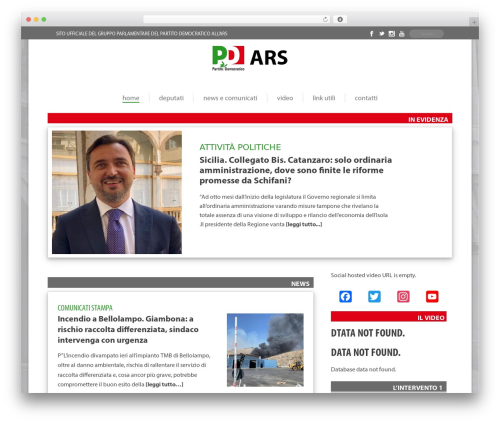500x423 pixels.
Task: Click the browser address bar
Action: pyautogui.click(x=237, y=19)
